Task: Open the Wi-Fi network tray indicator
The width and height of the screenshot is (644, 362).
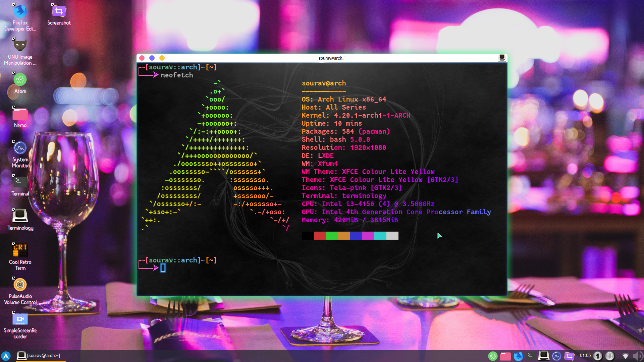Action: [625, 356]
